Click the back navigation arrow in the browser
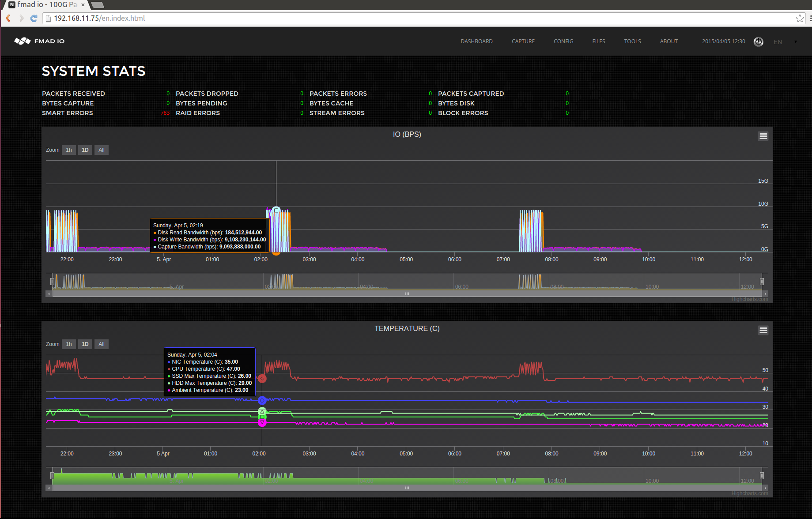812x519 pixels. pyautogui.click(x=8, y=18)
